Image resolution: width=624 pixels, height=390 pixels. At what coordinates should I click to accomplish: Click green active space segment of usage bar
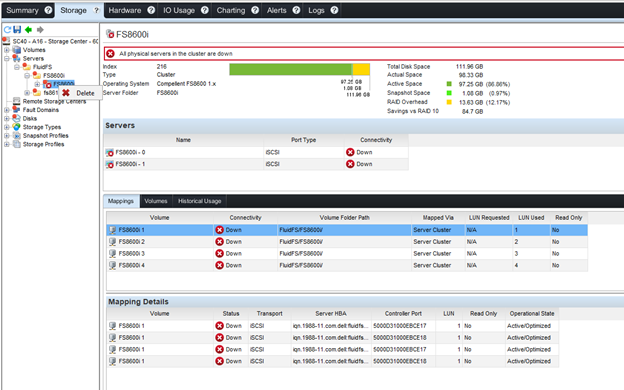tap(291, 69)
